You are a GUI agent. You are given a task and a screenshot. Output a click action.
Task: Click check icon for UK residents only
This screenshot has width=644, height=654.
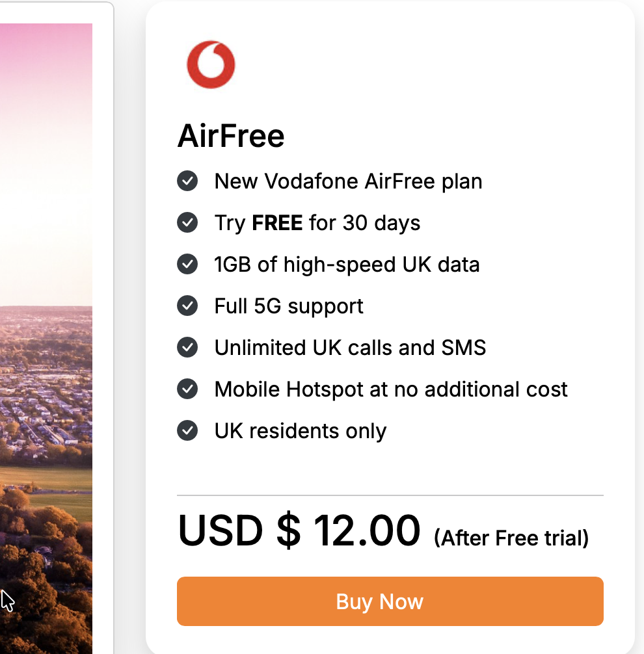click(x=187, y=431)
